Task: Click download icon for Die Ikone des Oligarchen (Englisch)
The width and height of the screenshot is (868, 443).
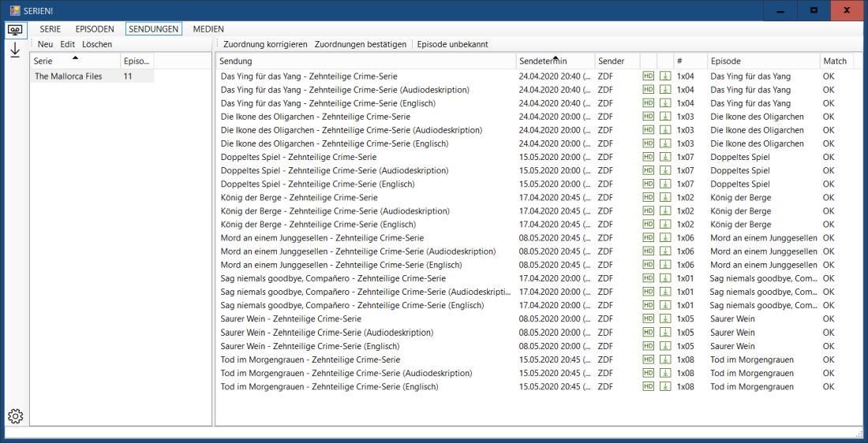Action: click(665, 143)
